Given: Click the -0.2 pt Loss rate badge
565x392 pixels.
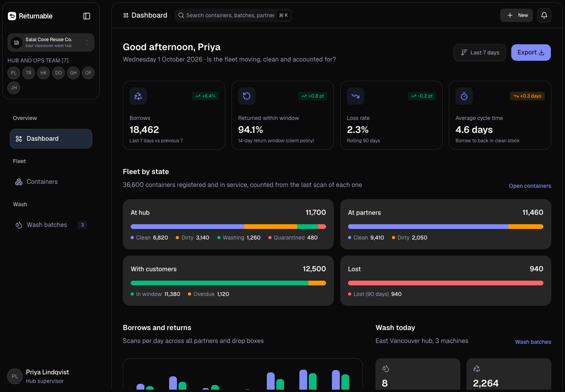Looking at the screenshot, I should pos(422,96).
